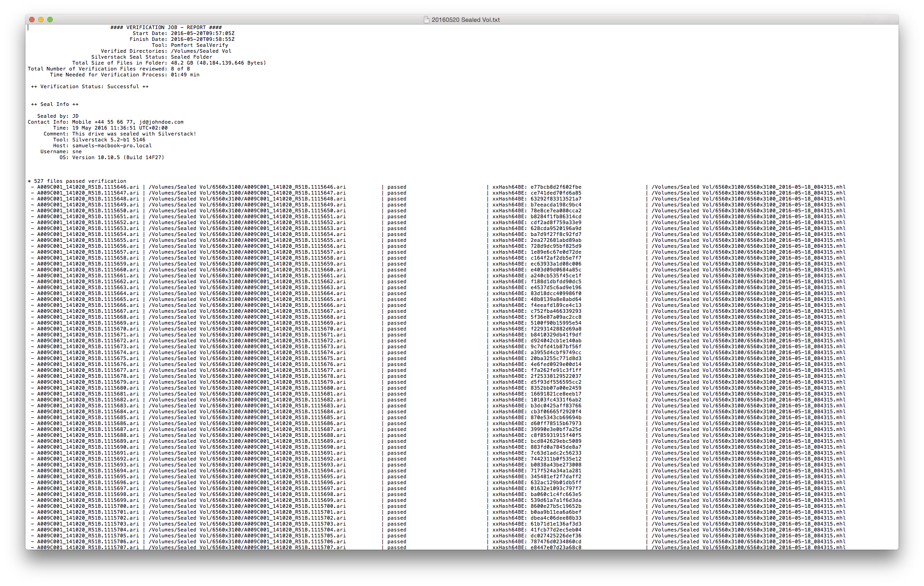Maximize the window with green button
The height and width of the screenshot is (586, 924).
(50, 20)
